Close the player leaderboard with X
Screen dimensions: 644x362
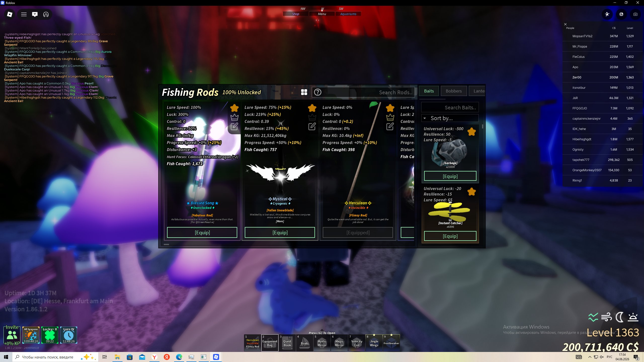pyautogui.click(x=565, y=24)
